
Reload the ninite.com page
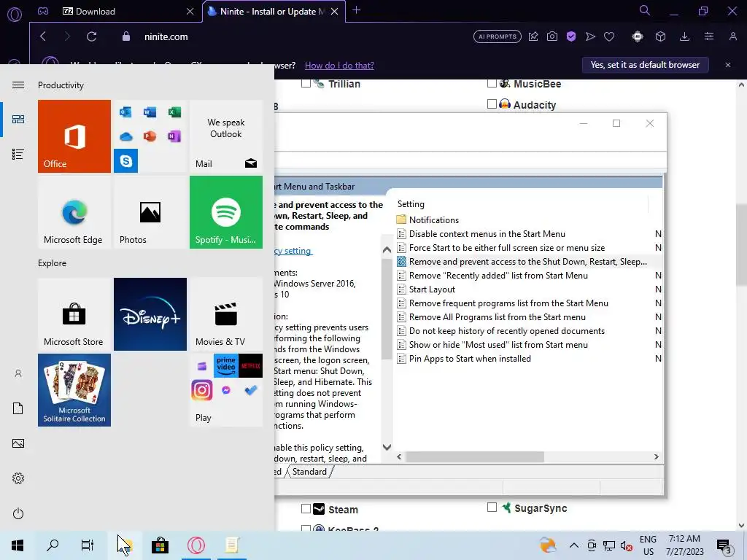point(91,36)
